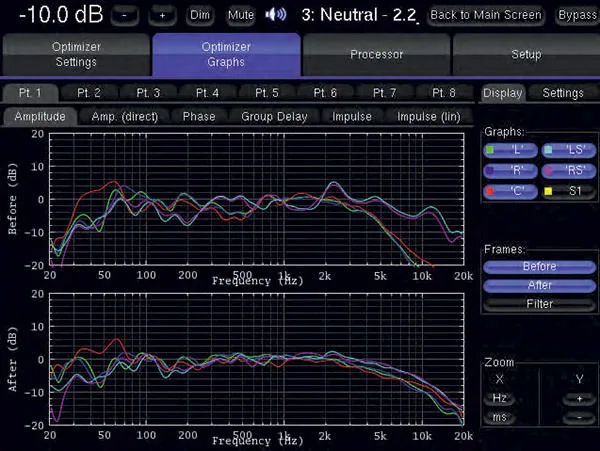The image size is (600, 451).
Task: Open the Optimizer Settings tab
Action: point(76,54)
